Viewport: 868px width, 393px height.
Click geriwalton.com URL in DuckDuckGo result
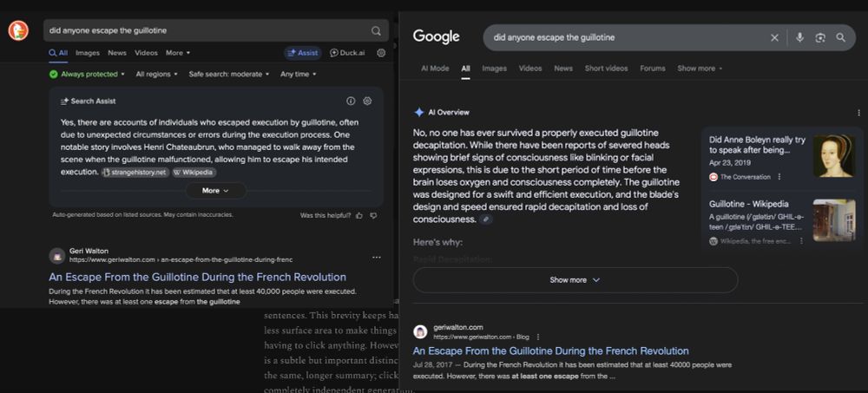tap(181, 259)
